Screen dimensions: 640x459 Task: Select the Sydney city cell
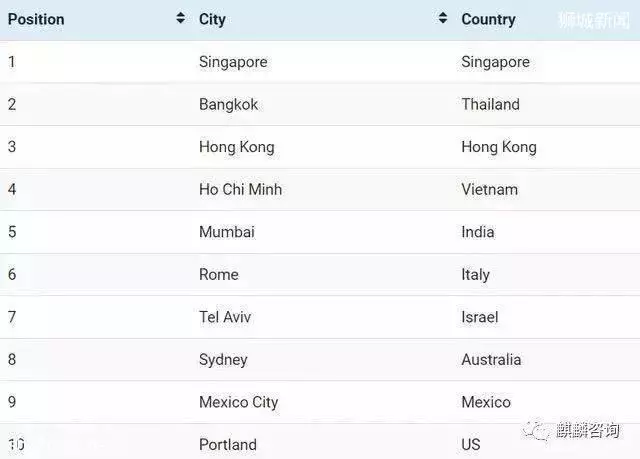[223, 360]
